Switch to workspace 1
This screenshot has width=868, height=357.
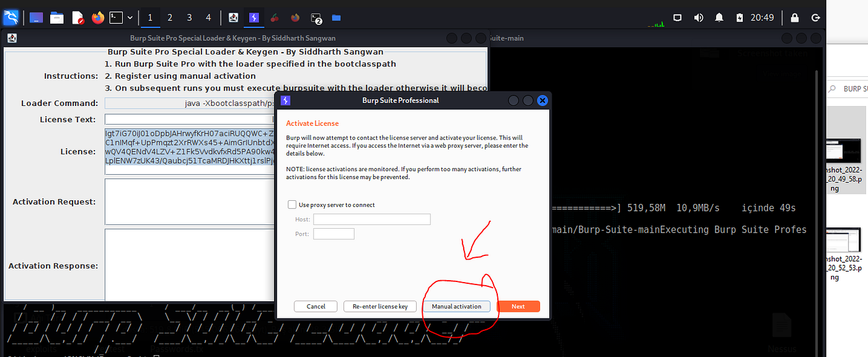[x=150, y=17]
